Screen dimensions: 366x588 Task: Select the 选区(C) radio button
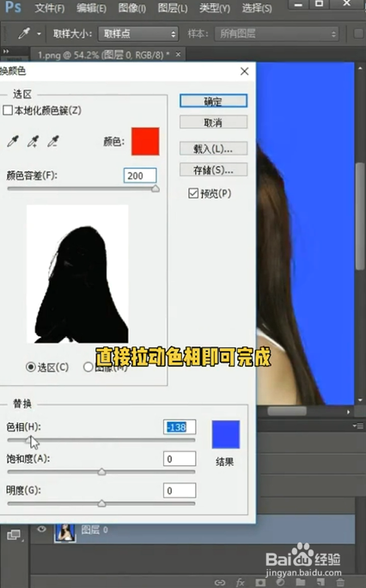tap(30, 367)
